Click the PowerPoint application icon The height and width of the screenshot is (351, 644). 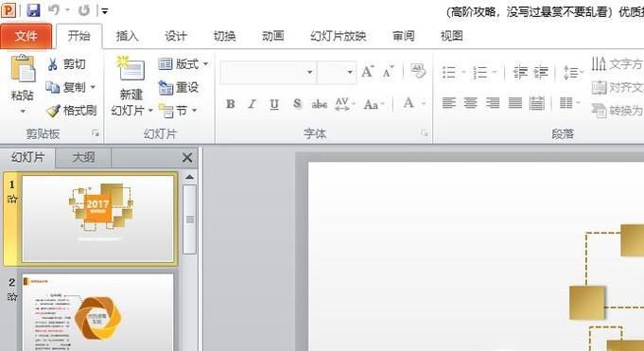click(9, 9)
